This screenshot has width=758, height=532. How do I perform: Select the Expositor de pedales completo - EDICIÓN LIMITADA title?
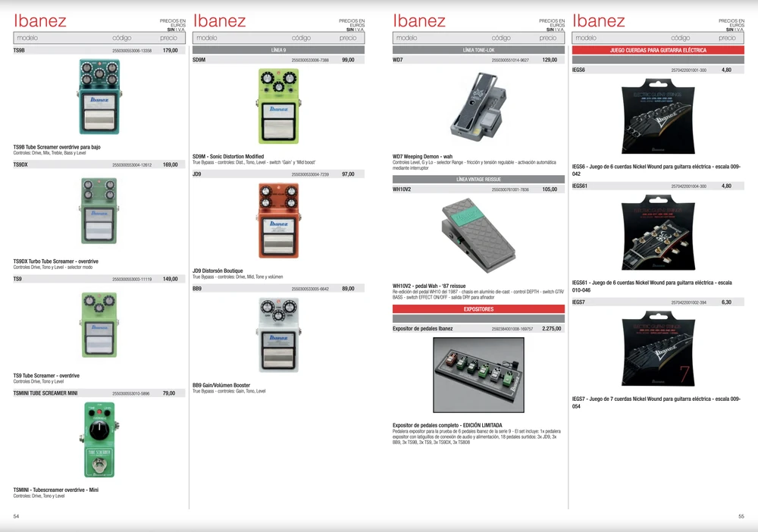pyautogui.click(x=447, y=426)
